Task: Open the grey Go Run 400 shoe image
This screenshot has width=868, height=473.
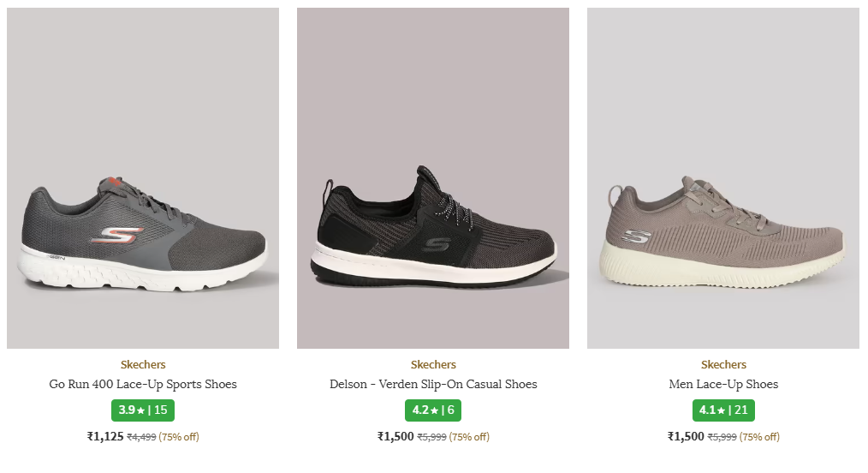Action: coord(143,178)
